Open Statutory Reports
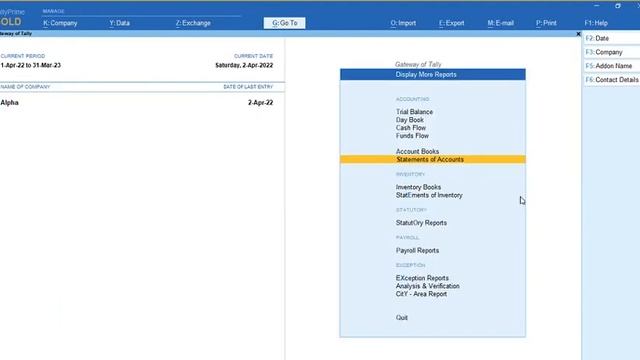 [421, 223]
